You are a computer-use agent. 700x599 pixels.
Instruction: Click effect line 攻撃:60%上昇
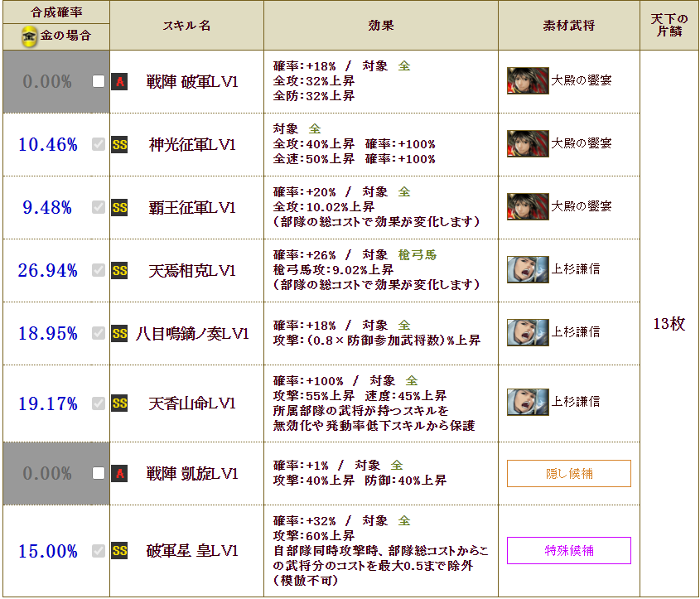(x=314, y=535)
